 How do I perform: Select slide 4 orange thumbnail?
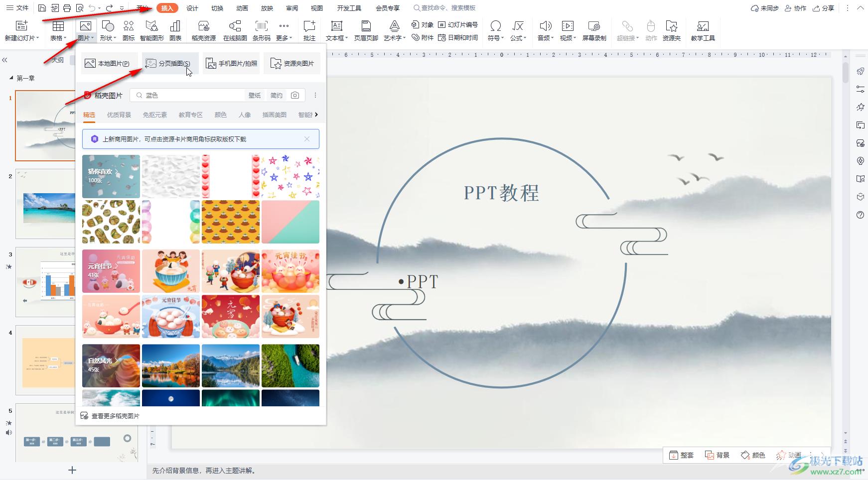coord(45,360)
